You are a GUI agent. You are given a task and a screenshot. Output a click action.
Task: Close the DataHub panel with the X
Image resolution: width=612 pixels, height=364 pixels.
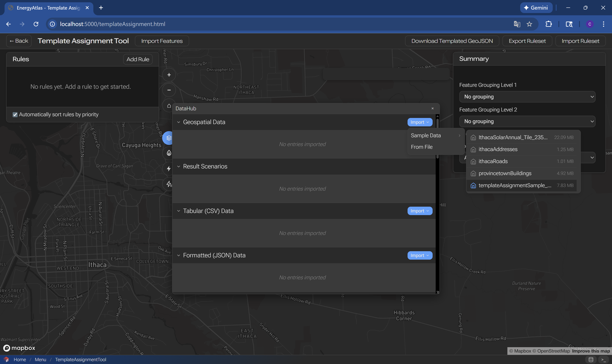click(432, 108)
